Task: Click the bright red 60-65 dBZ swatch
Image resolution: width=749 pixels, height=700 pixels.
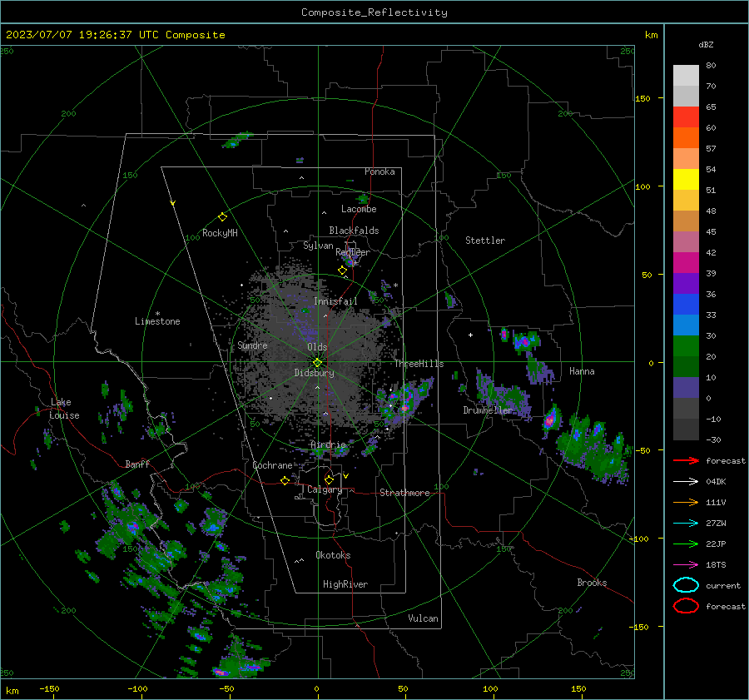Action: pos(686,117)
